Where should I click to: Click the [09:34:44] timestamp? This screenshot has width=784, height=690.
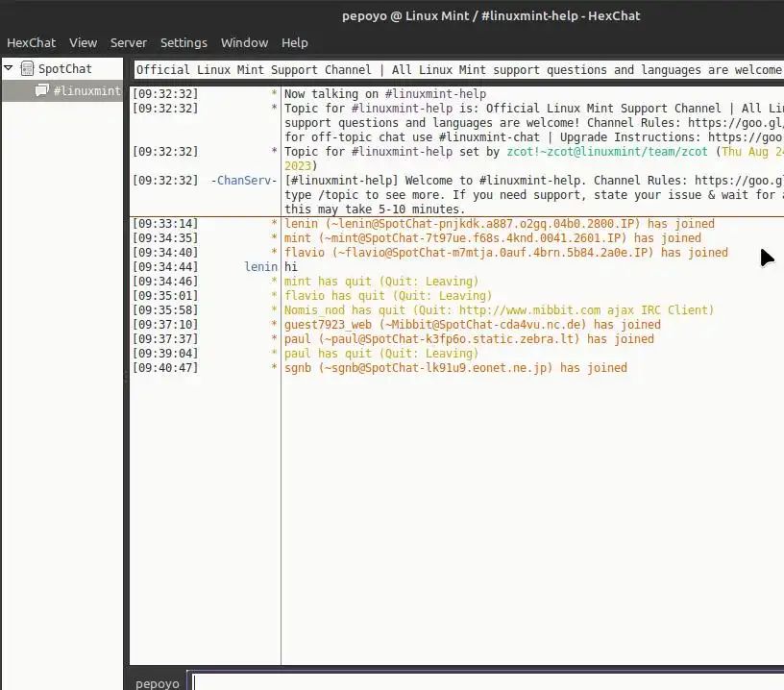coord(165,267)
